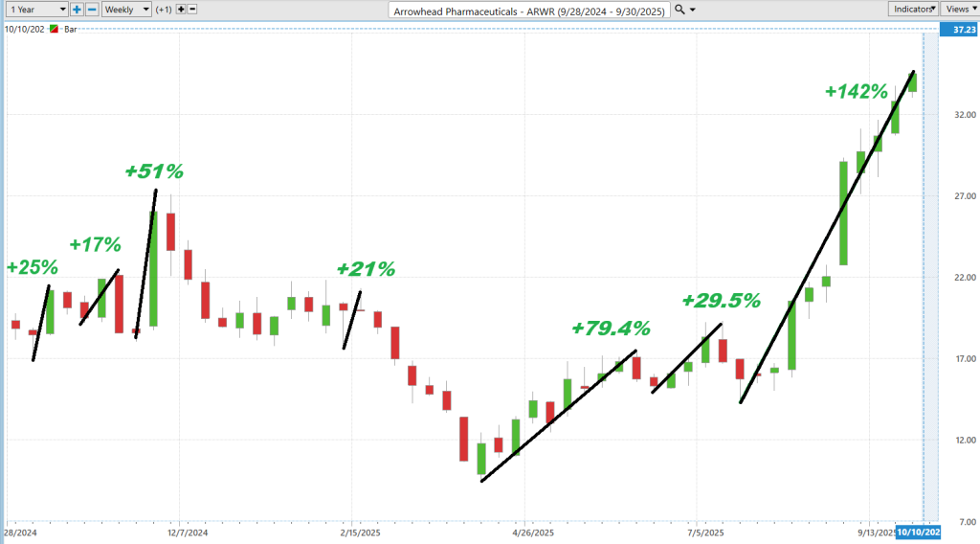Viewport: 980px width, 544px height.
Task: Click the Arrowhead Pharmaceuticals symbol field
Action: coord(528,11)
